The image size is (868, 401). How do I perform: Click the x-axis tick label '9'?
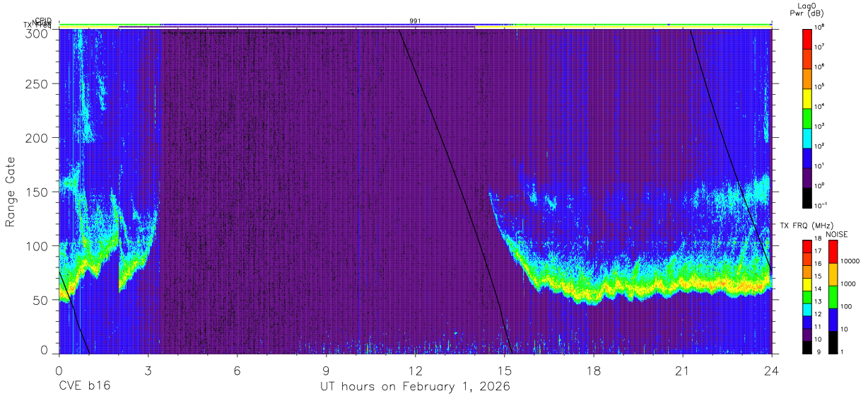coord(327,370)
